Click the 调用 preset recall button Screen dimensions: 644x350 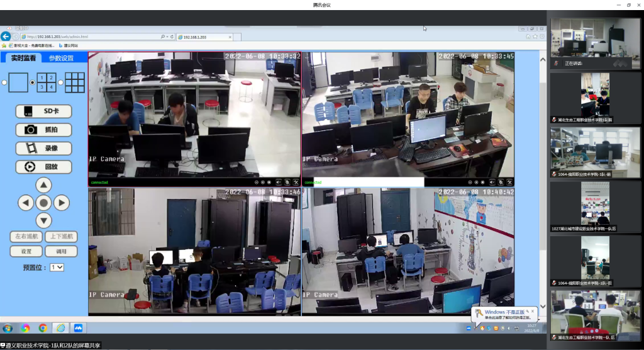point(61,251)
